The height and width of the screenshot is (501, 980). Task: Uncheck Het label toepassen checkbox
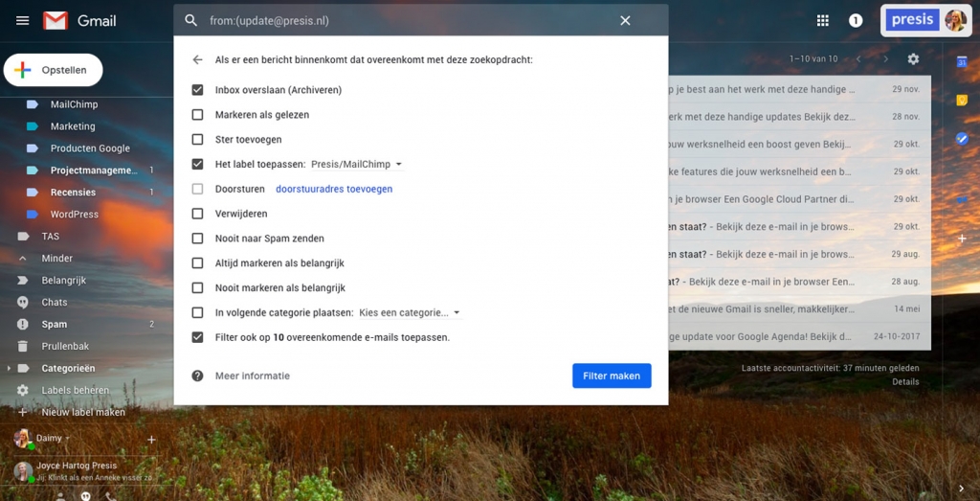197,164
